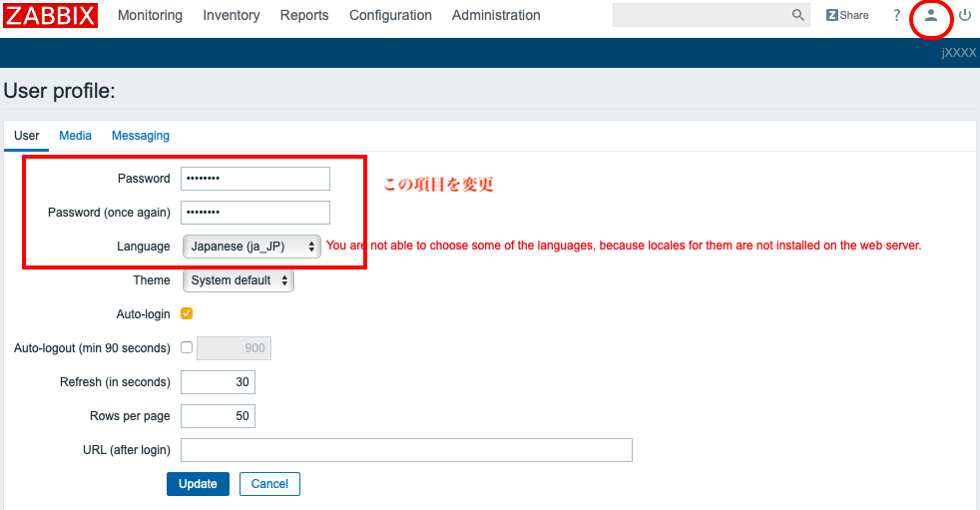The height and width of the screenshot is (510, 980).
Task: Enable the Auto-logout checkbox
Action: click(x=187, y=348)
